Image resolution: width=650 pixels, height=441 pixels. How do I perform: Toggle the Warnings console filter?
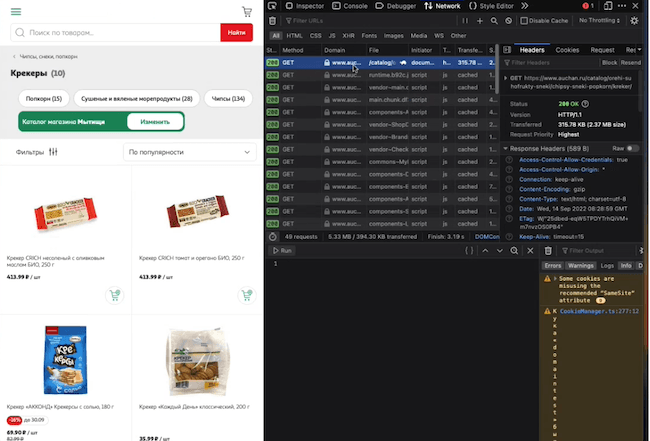click(580, 266)
